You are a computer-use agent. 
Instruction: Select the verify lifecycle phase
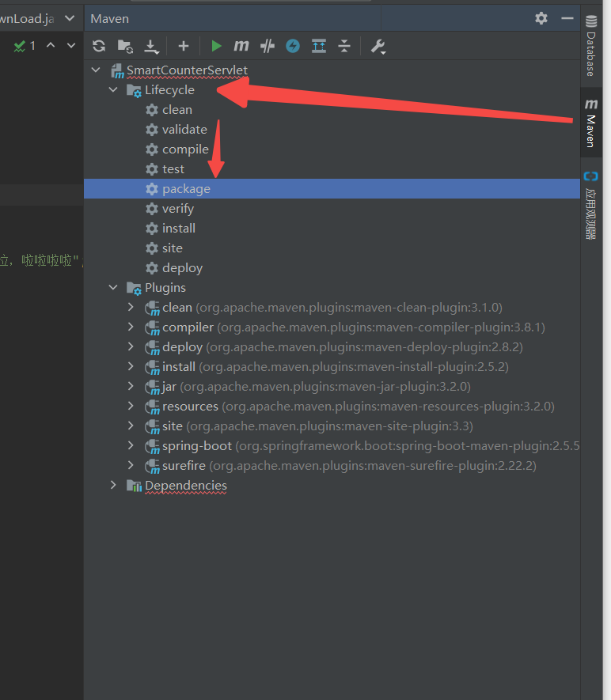(332, 209)
